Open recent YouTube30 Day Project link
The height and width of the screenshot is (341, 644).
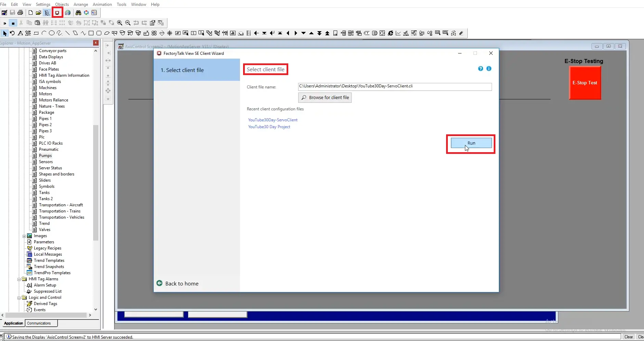coord(269,127)
